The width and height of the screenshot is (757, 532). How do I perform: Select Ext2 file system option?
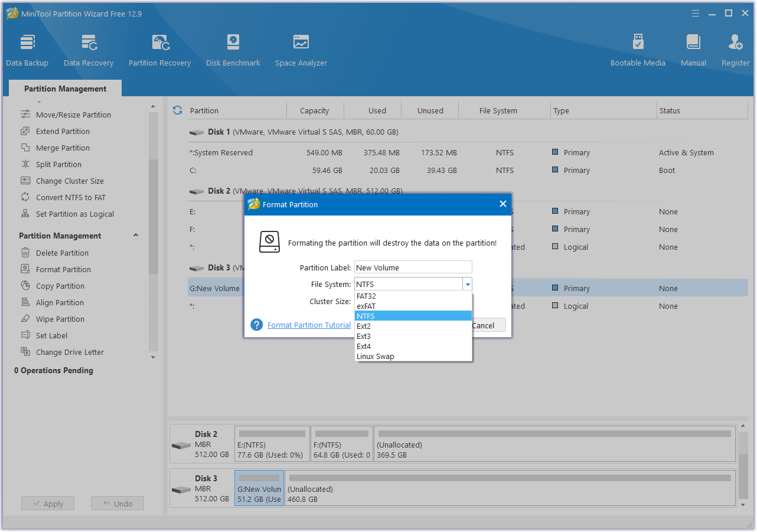coord(413,326)
